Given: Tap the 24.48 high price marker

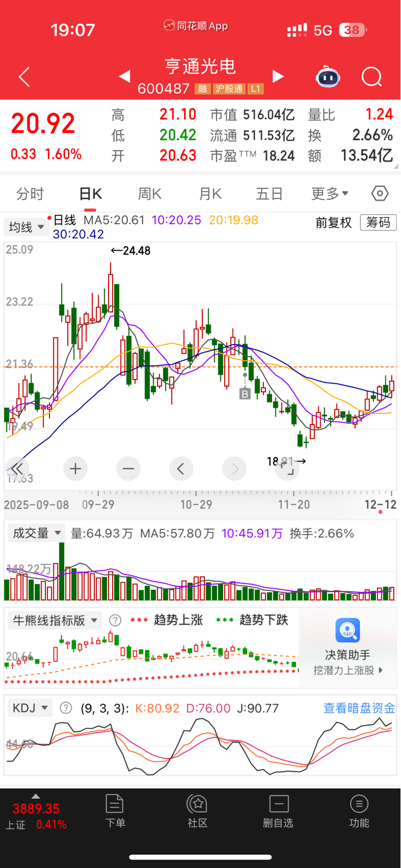Looking at the screenshot, I should tap(131, 251).
